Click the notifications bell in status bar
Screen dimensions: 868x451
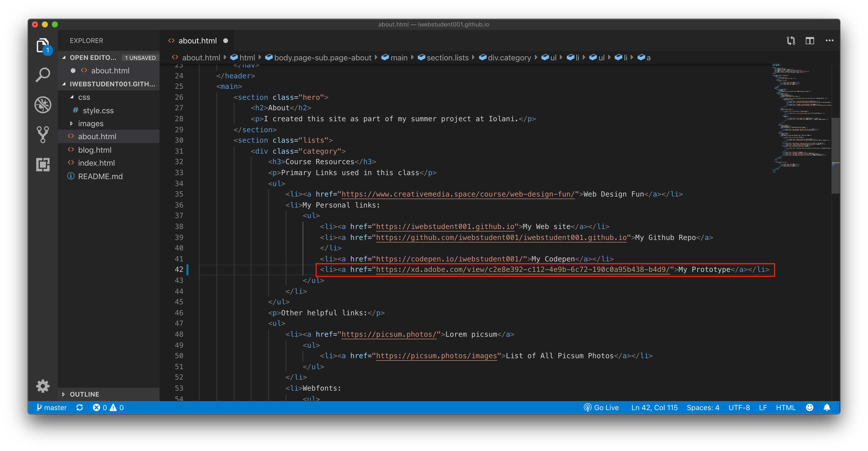827,408
